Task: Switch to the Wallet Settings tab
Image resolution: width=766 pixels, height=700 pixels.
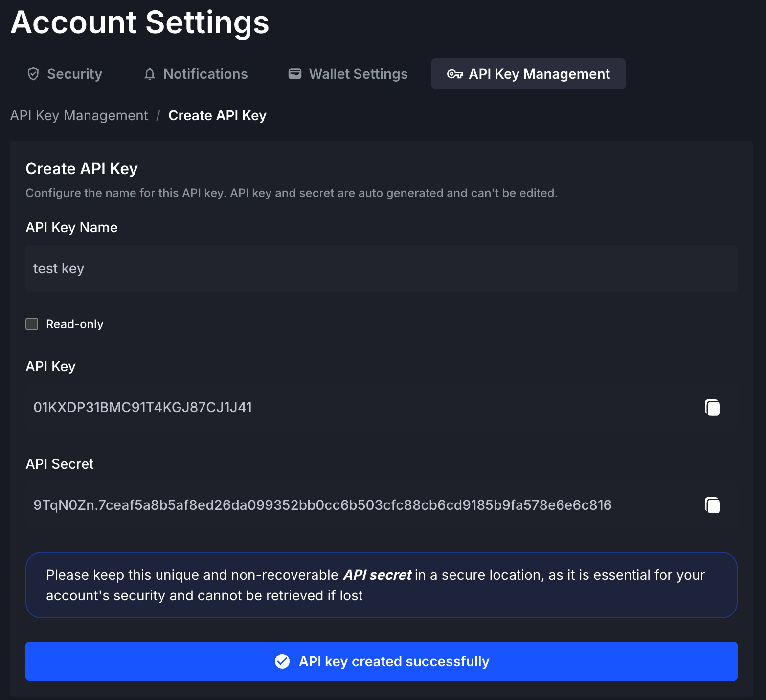Action: pos(348,74)
